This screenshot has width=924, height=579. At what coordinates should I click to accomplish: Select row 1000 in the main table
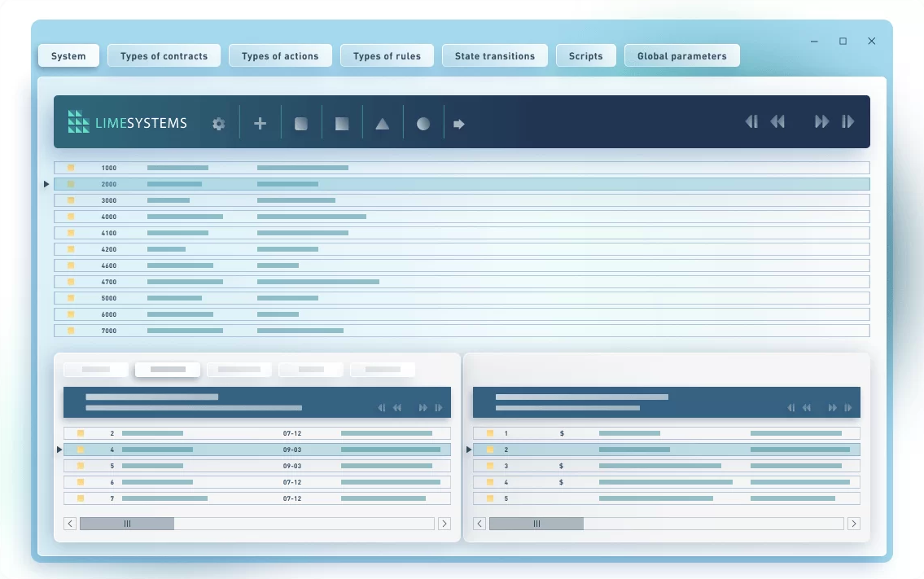tap(462, 168)
